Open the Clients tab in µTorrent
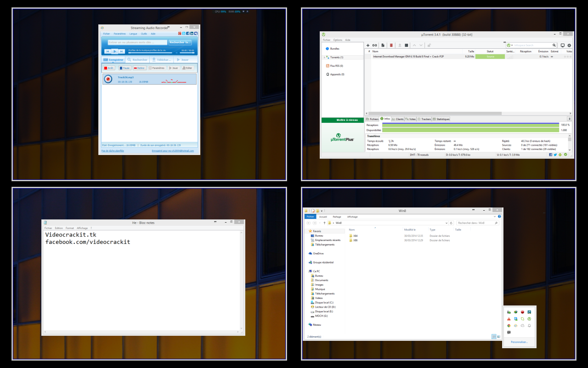 398,119
